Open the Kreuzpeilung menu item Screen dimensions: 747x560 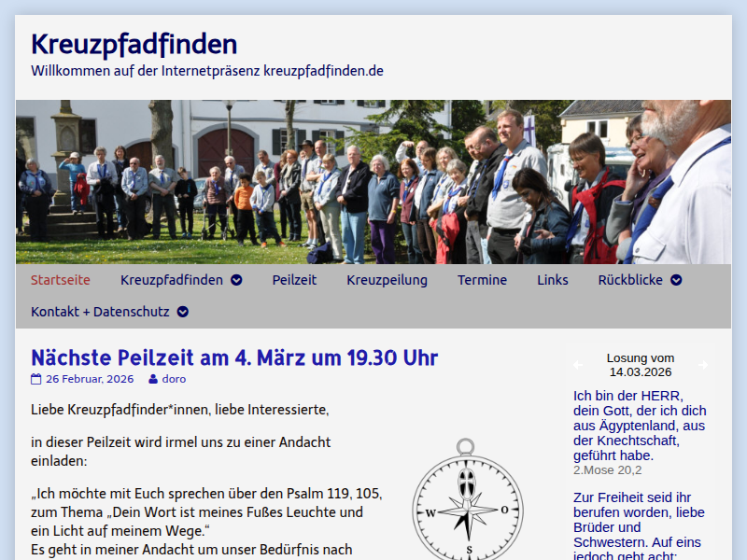pyautogui.click(x=387, y=280)
